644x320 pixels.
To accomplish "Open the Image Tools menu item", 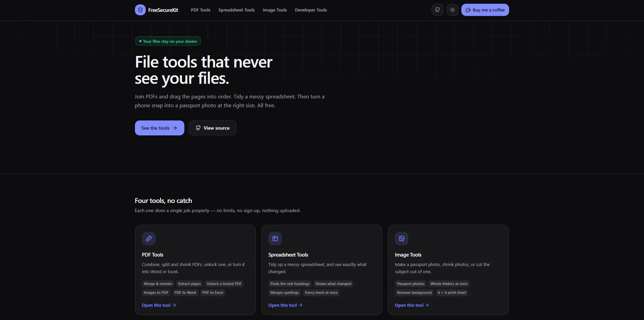I will click(x=275, y=10).
